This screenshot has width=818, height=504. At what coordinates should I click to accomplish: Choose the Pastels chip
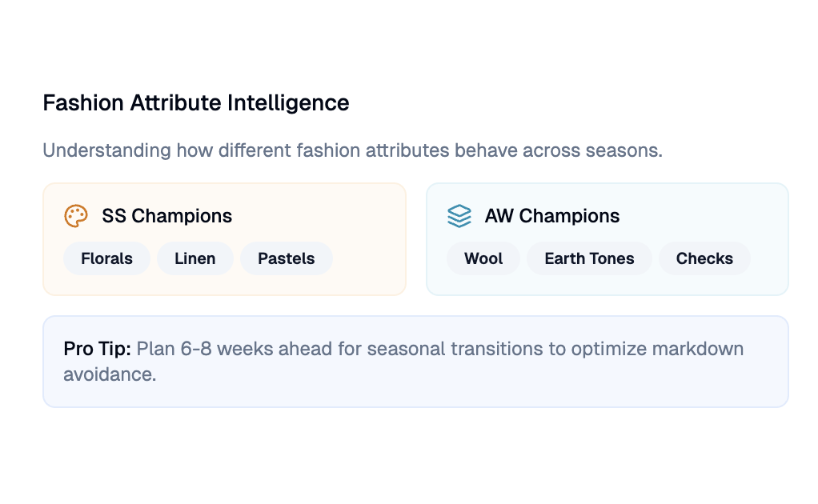tap(286, 258)
